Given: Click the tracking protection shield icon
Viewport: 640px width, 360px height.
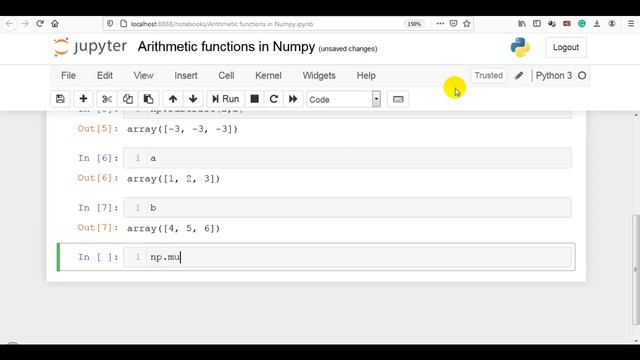Looking at the screenshot, I should tap(110, 24).
